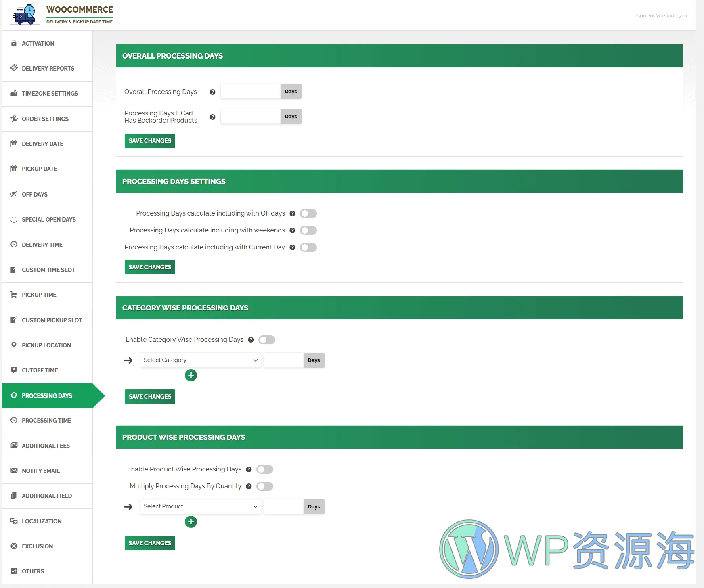Expand the Select Product dropdown
This screenshot has height=588, width=704.
tap(200, 506)
